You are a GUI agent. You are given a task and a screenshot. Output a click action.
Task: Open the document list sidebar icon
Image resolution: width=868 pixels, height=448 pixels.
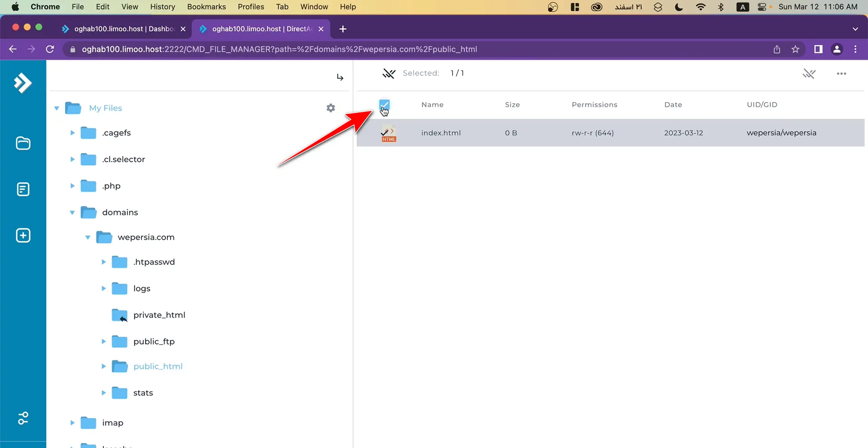click(23, 189)
